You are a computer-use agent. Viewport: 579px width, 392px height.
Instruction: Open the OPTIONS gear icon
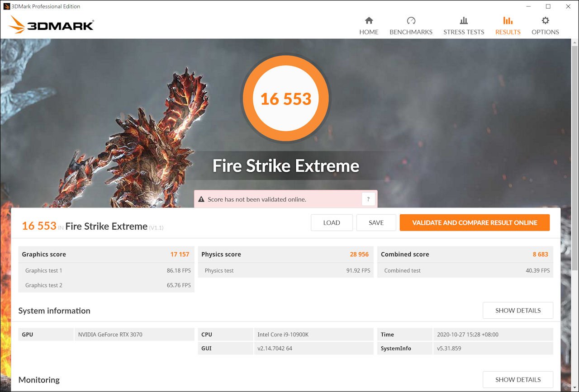(x=545, y=20)
